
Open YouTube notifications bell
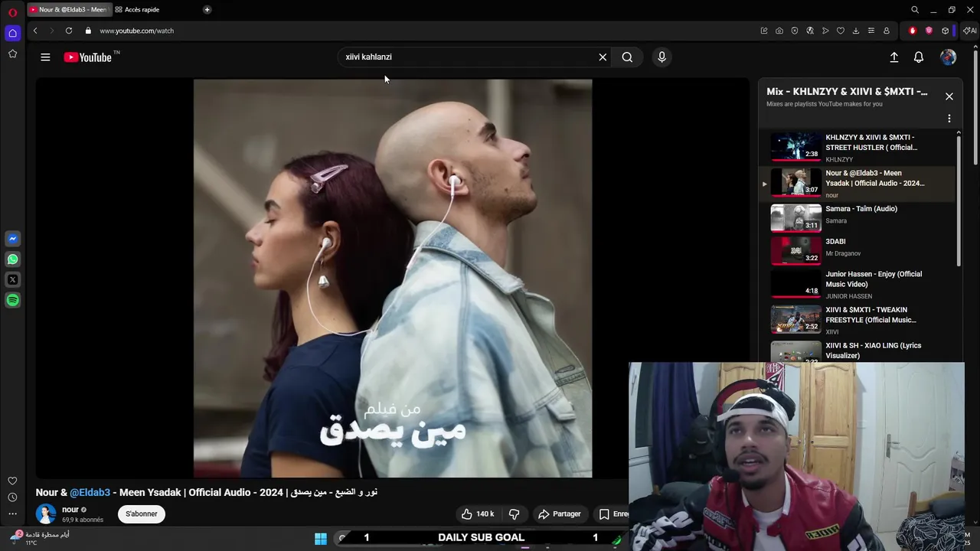(x=919, y=57)
